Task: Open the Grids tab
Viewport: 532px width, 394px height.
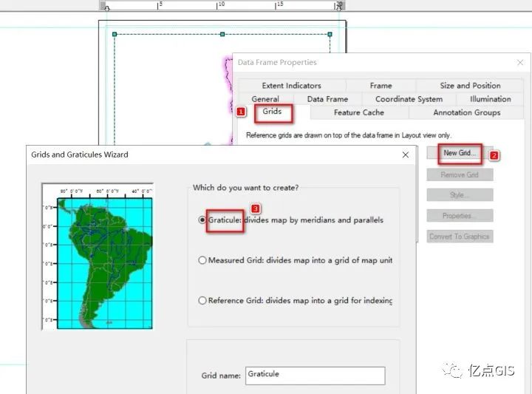Action: point(273,112)
